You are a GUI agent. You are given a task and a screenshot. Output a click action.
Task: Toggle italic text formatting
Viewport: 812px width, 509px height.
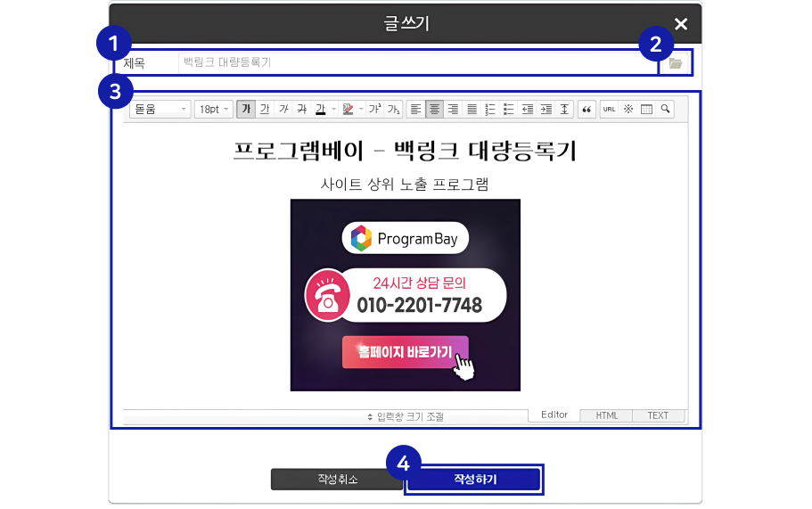[283, 109]
